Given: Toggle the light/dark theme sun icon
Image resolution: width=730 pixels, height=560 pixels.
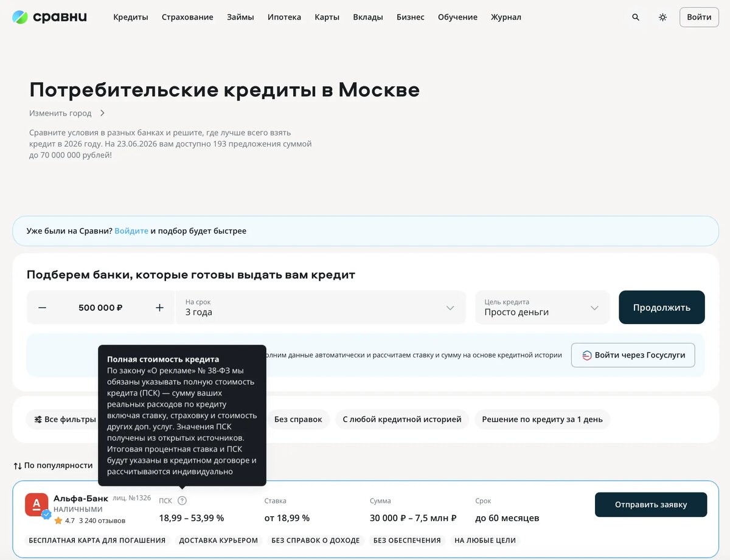Looking at the screenshot, I should click(662, 17).
